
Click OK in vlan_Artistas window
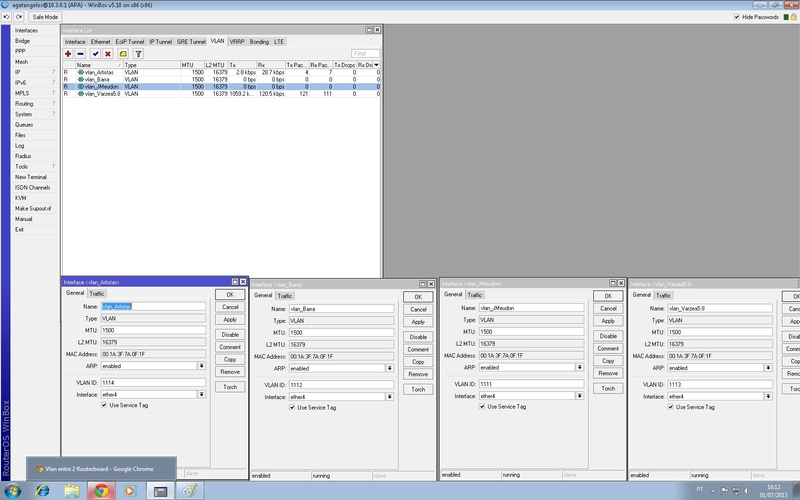click(230, 294)
